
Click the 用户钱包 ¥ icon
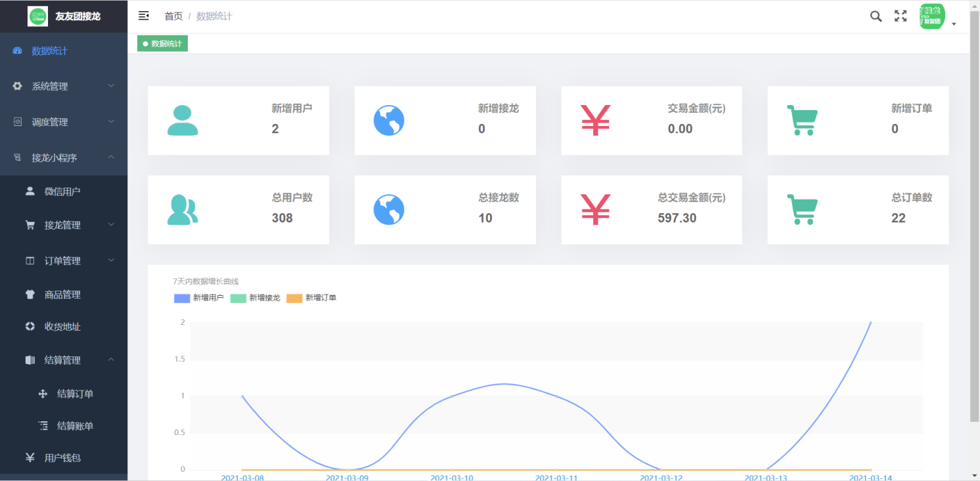point(29,457)
